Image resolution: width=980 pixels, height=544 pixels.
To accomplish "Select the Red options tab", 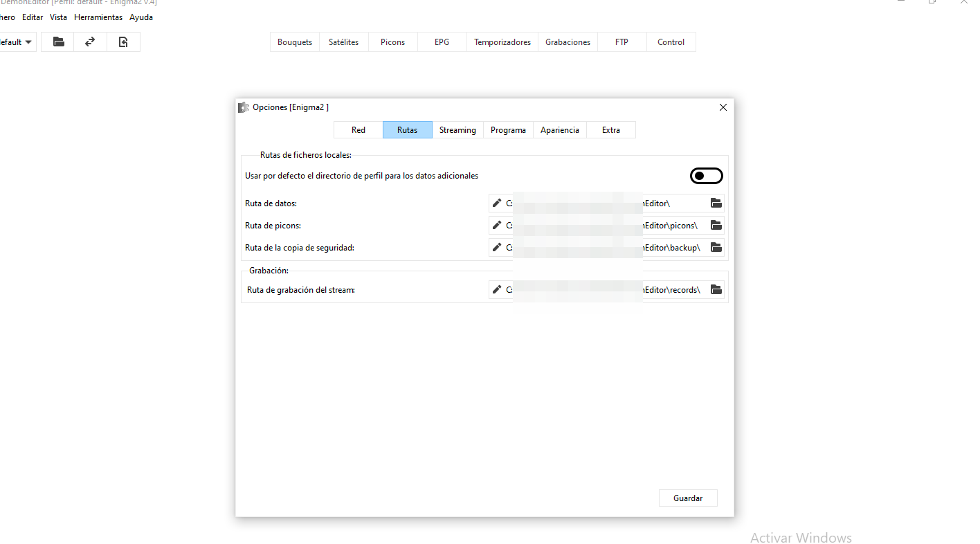I will 358,130.
